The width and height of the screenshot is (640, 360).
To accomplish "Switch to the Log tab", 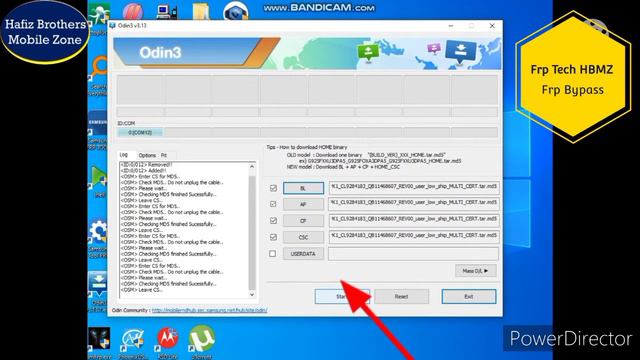I will 124,155.
